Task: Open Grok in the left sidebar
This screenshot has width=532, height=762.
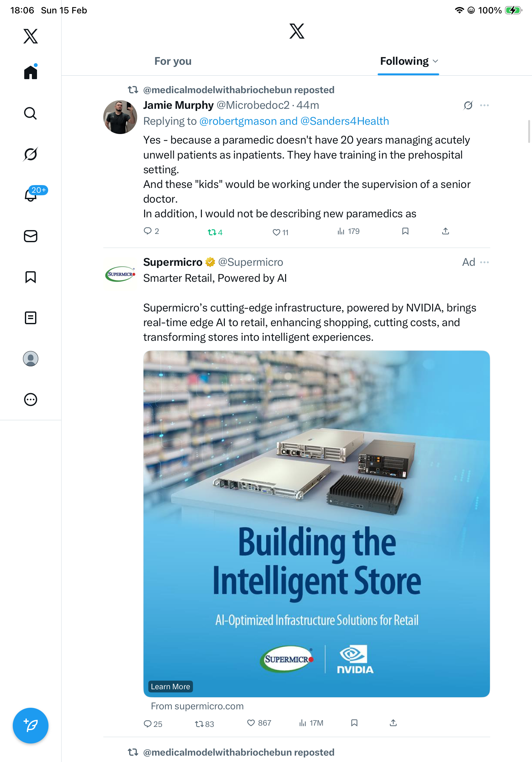Action: coord(30,154)
